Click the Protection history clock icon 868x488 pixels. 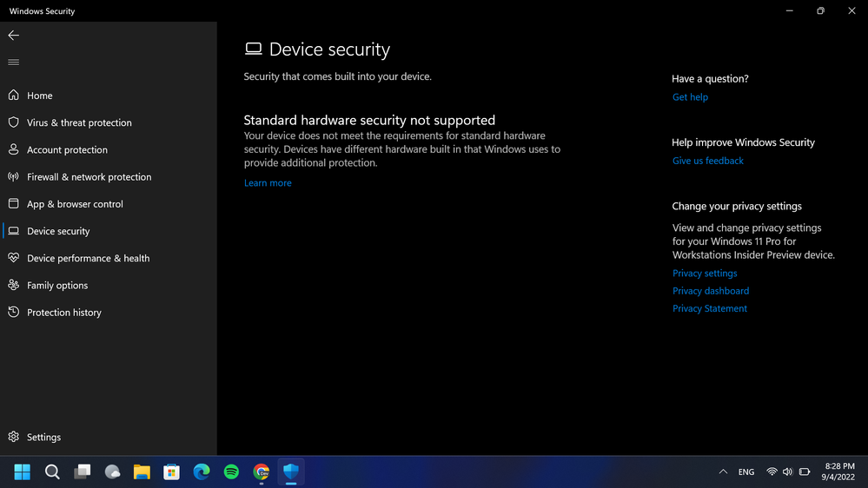[14, 312]
